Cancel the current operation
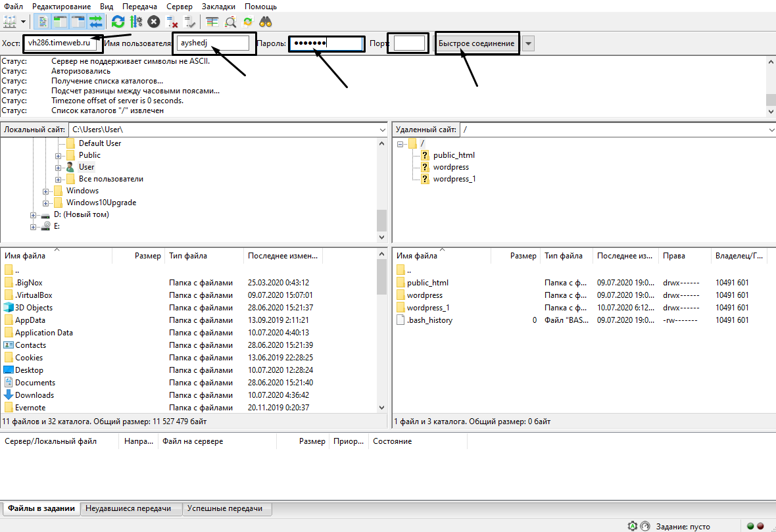 click(152, 21)
